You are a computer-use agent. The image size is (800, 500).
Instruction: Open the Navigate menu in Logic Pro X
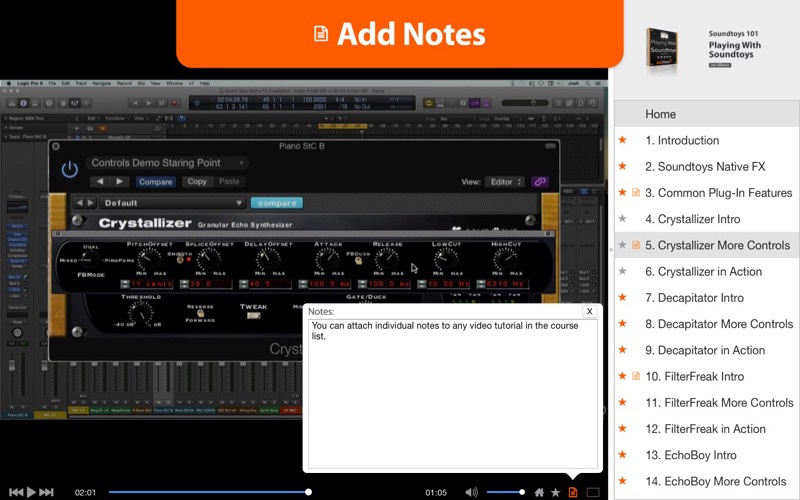[102, 83]
